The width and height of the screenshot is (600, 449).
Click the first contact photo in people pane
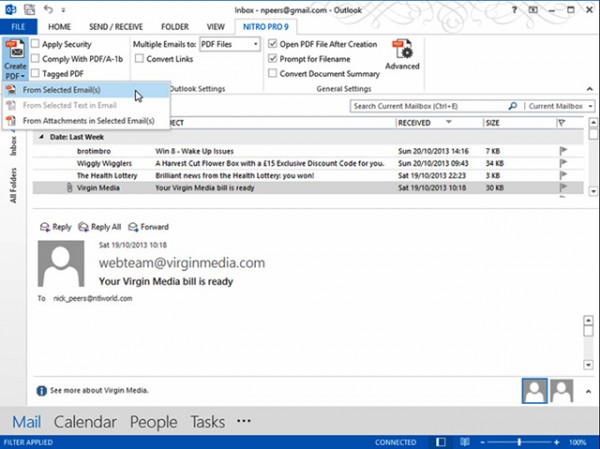(535, 390)
